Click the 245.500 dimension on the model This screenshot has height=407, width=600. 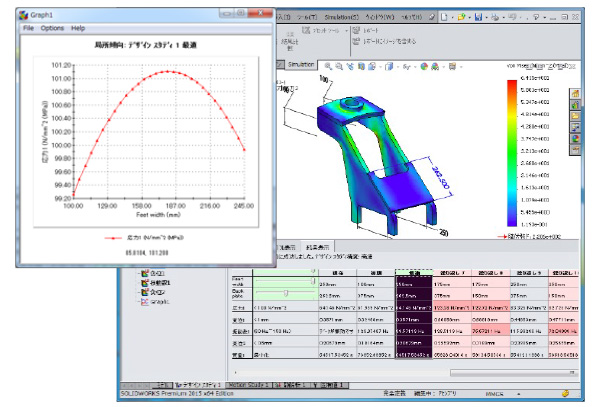point(440,177)
